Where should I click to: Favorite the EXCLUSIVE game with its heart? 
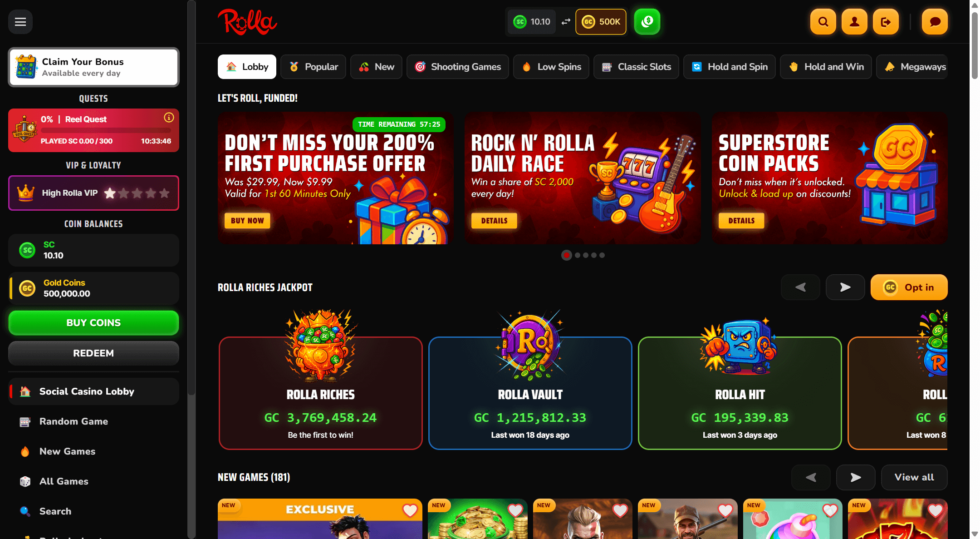[x=410, y=510]
